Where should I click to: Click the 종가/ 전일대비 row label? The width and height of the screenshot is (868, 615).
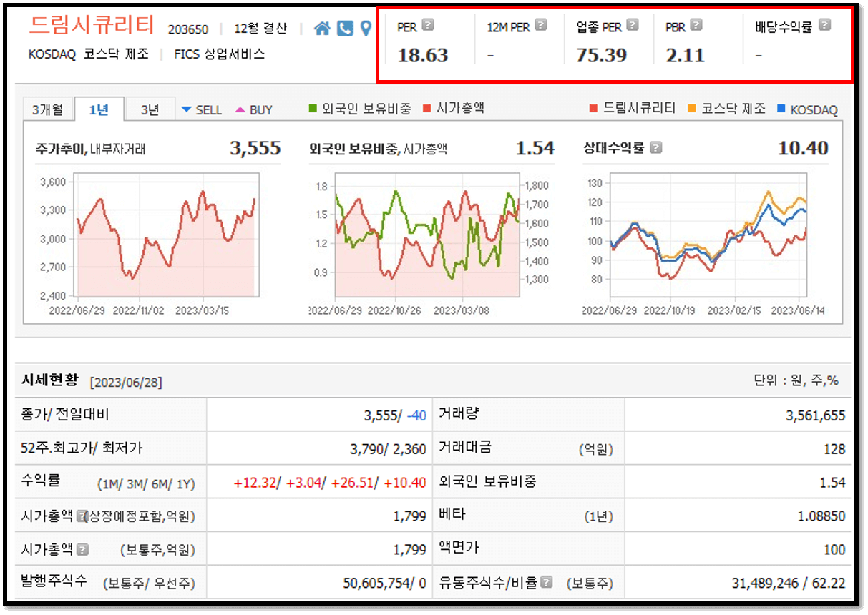(x=66, y=414)
